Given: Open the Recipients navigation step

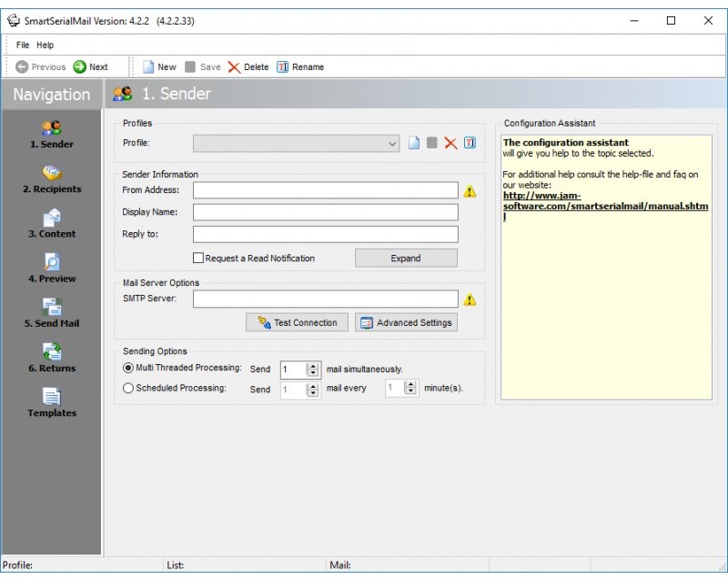Looking at the screenshot, I should tap(52, 179).
